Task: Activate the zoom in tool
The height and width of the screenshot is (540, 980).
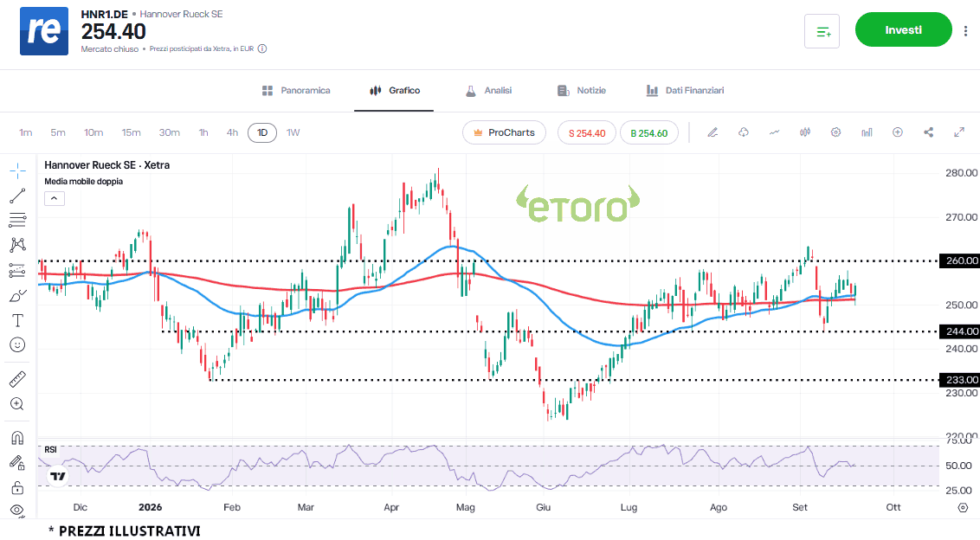Action: (17, 404)
